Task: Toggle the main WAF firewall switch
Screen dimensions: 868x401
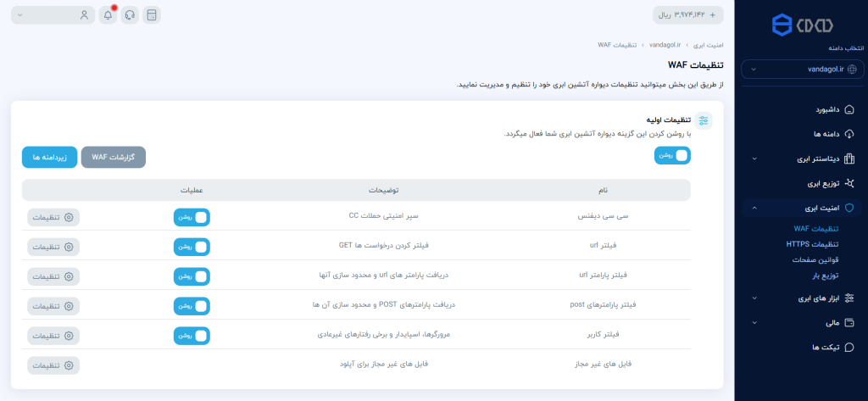Action: tap(672, 155)
